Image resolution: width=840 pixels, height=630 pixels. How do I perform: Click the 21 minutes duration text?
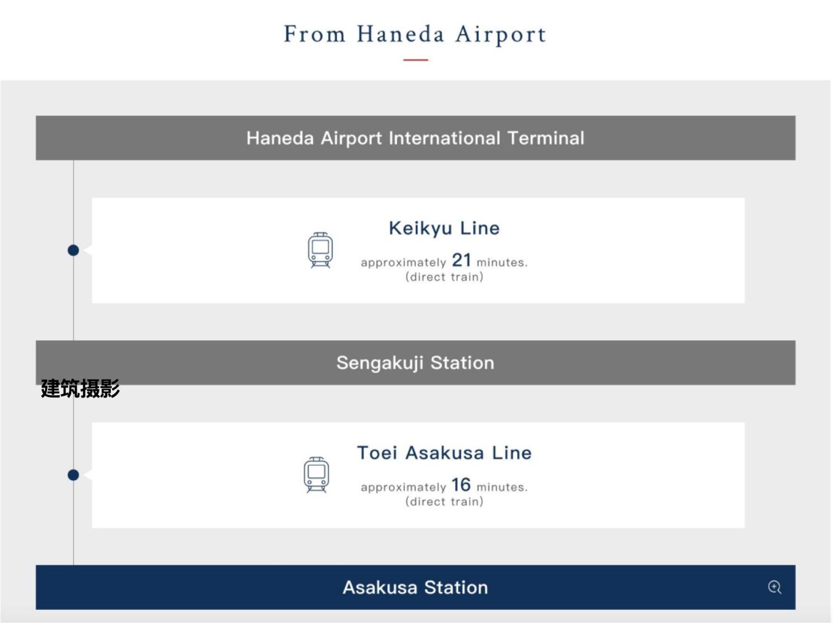tap(461, 260)
